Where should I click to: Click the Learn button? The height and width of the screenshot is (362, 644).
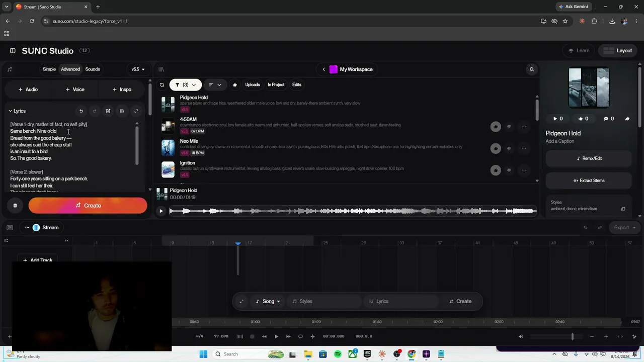click(x=579, y=51)
